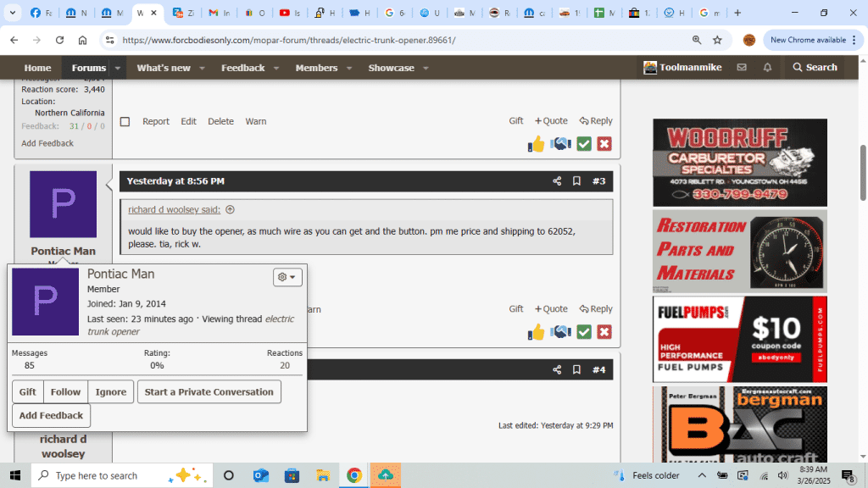This screenshot has height=488, width=868.
Task: Expand the gear dropdown in Pontiac Man's popup
Action: [287, 277]
